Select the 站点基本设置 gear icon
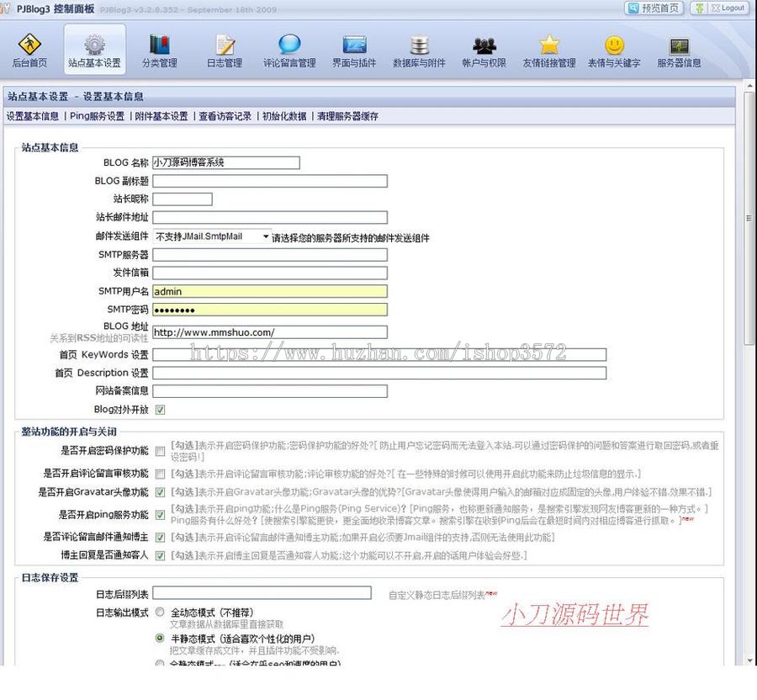757x700 pixels. pyautogui.click(x=95, y=48)
